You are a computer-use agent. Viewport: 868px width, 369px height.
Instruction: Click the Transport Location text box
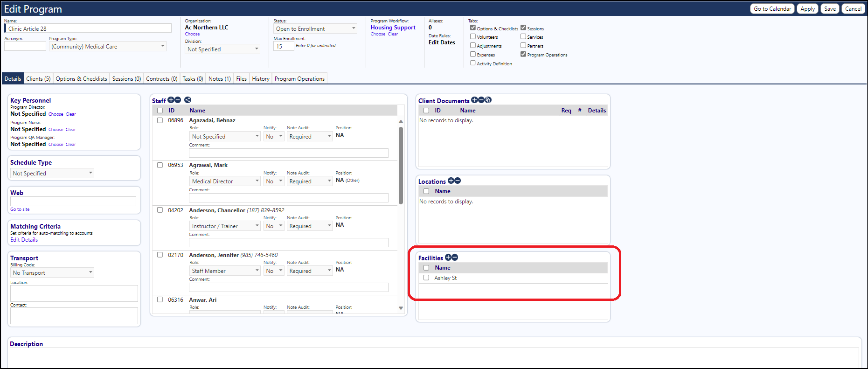point(74,293)
